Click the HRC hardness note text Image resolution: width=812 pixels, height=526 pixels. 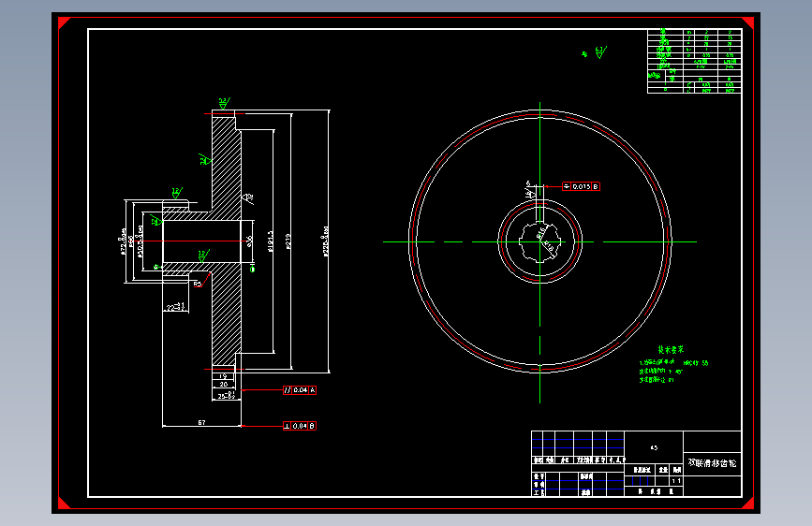pyautogui.click(x=696, y=363)
